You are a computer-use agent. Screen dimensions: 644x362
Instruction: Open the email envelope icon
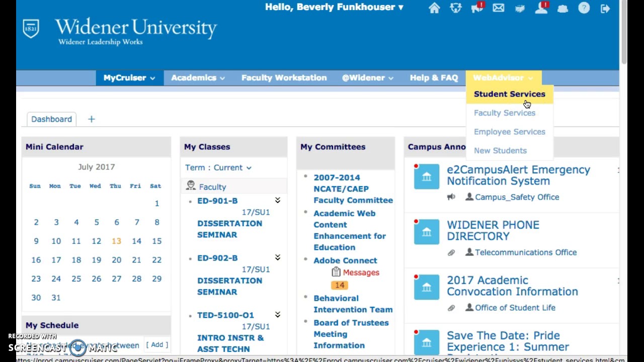tap(499, 8)
